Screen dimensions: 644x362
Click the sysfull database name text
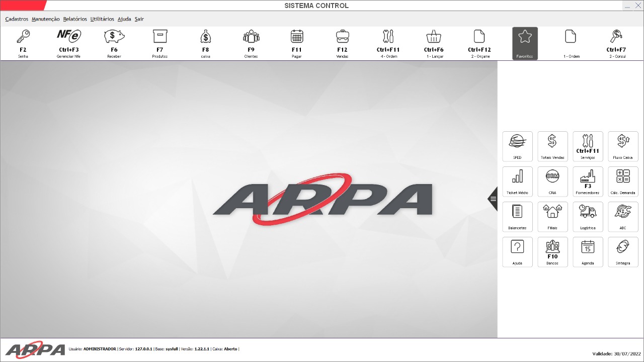pos(172,349)
